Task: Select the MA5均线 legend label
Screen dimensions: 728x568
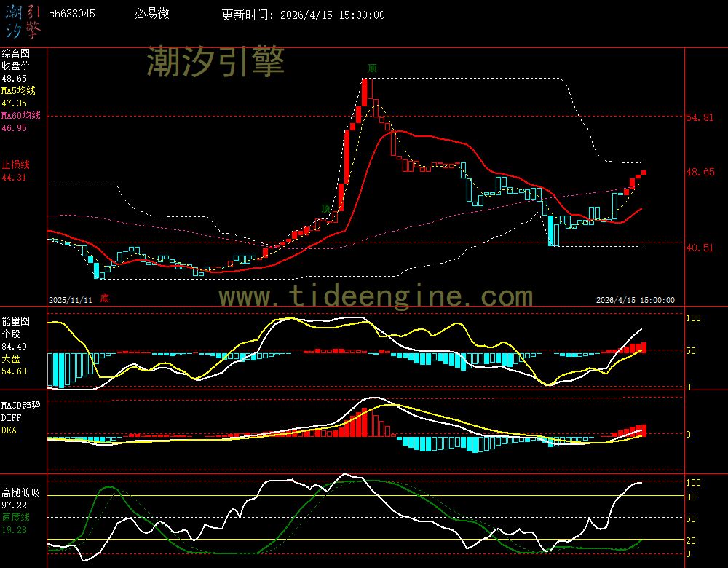Action: click(18, 91)
